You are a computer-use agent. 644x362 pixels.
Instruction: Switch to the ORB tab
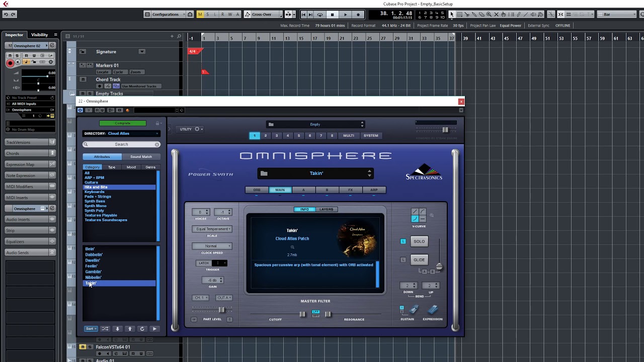257,190
